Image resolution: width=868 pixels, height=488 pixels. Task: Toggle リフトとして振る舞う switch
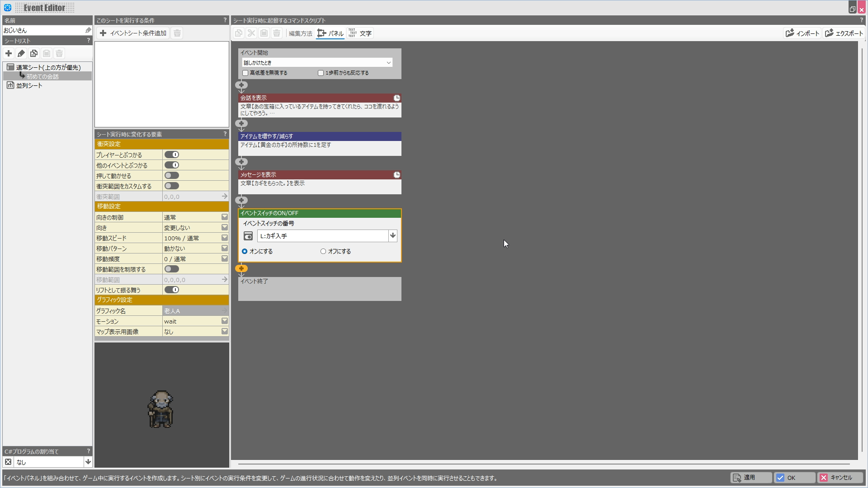pyautogui.click(x=172, y=290)
